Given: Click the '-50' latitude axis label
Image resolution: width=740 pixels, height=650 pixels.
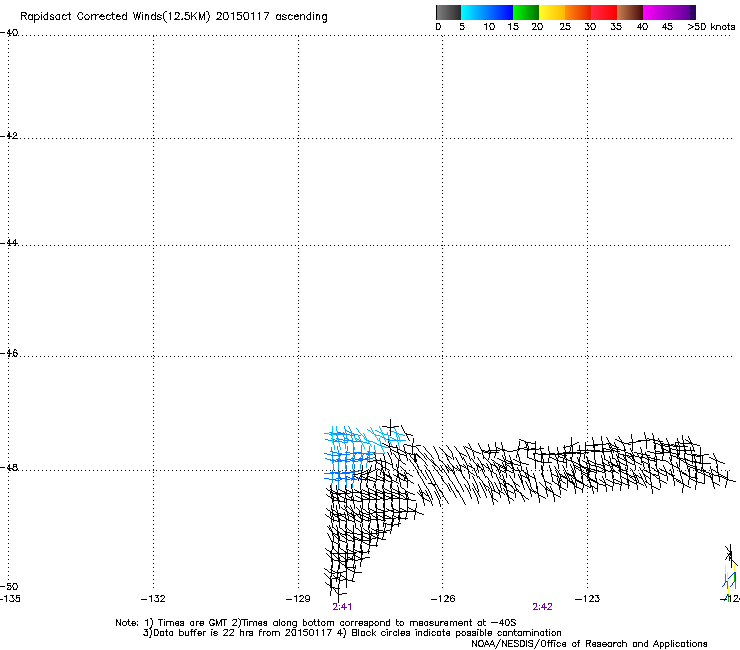Looking at the screenshot, I should click(x=9, y=586).
